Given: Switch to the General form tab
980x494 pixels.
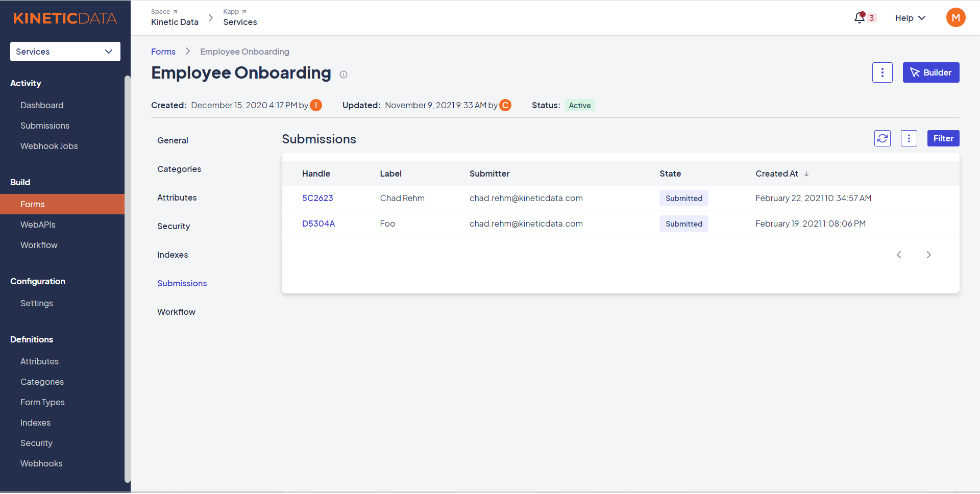Looking at the screenshot, I should (x=173, y=140).
